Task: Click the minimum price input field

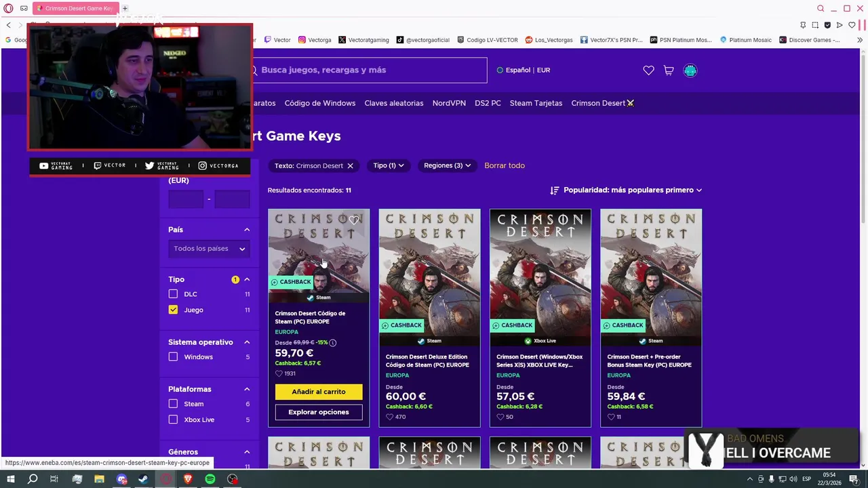Action: [186, 199]
